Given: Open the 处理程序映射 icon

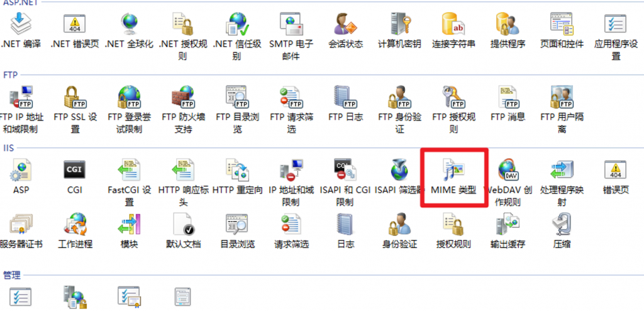Looking at the screenshot, I should [x=562, y=171].
